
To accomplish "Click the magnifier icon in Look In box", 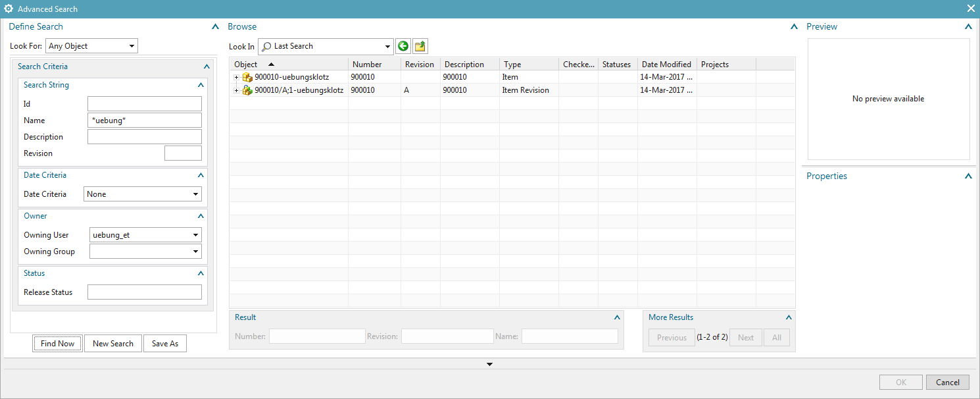I will coord(267,47).
